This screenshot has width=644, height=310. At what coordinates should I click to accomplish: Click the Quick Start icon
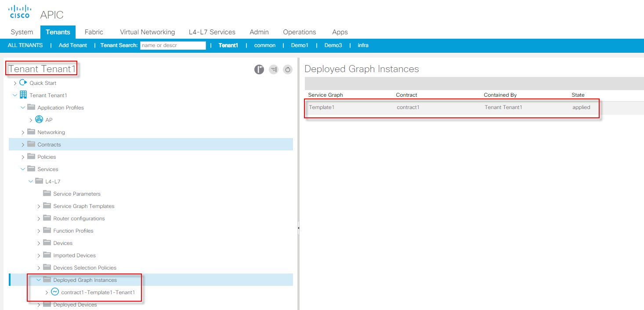[23, 83]
